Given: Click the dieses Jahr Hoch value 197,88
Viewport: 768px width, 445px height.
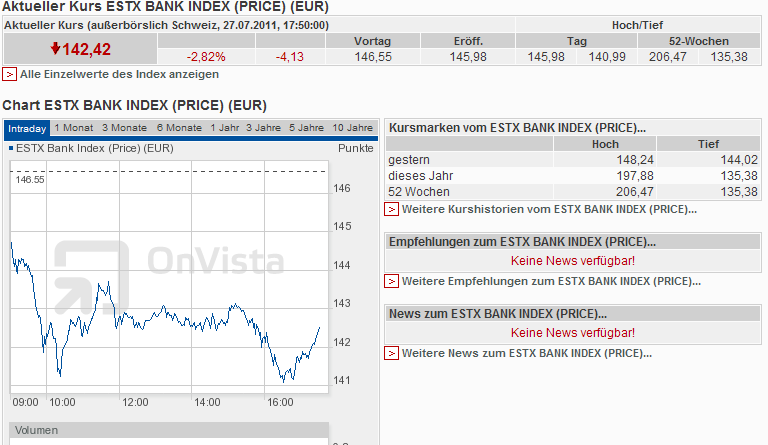Looking at the screenshot, I should click(635, 176).
